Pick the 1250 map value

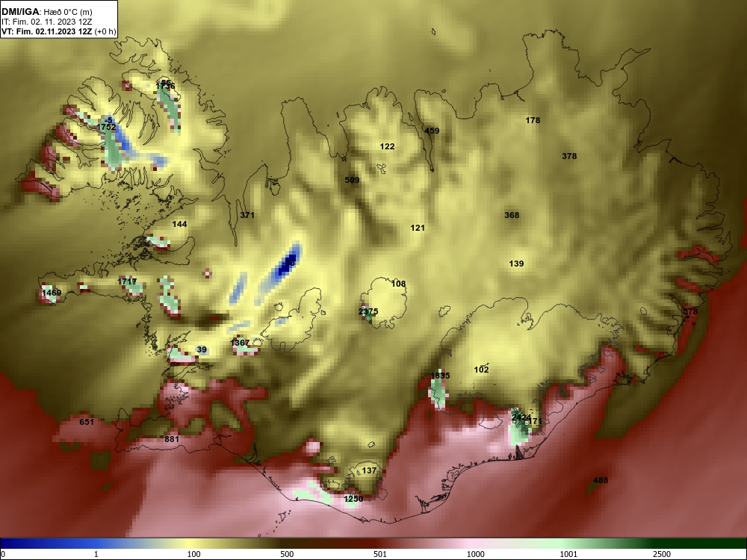coord(353,499)
